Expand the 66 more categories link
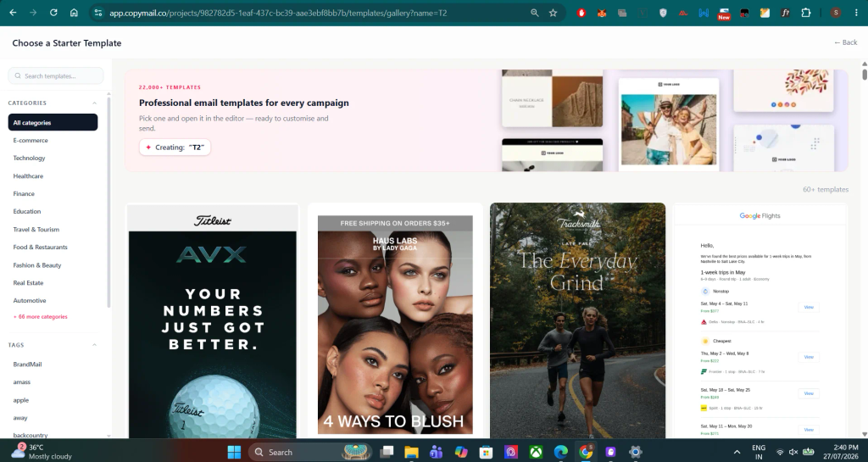Screen dimensions: 868x462 (x=41, y=317)
